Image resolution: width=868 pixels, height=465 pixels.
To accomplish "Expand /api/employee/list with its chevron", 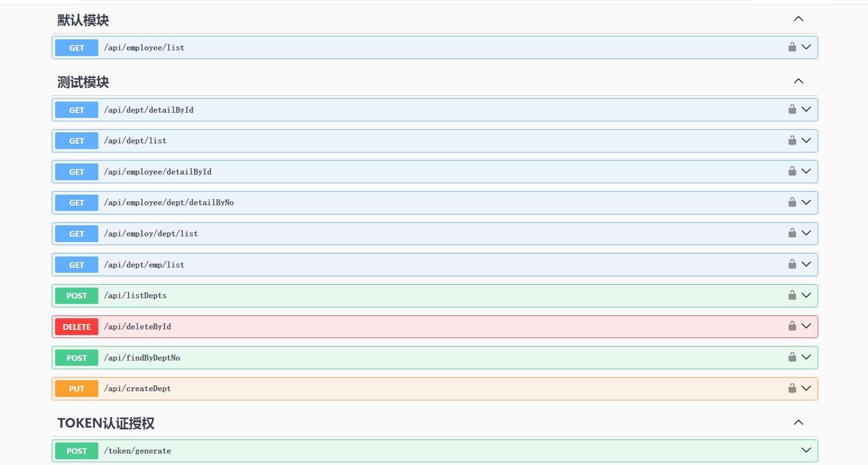I will click(806, 47).
